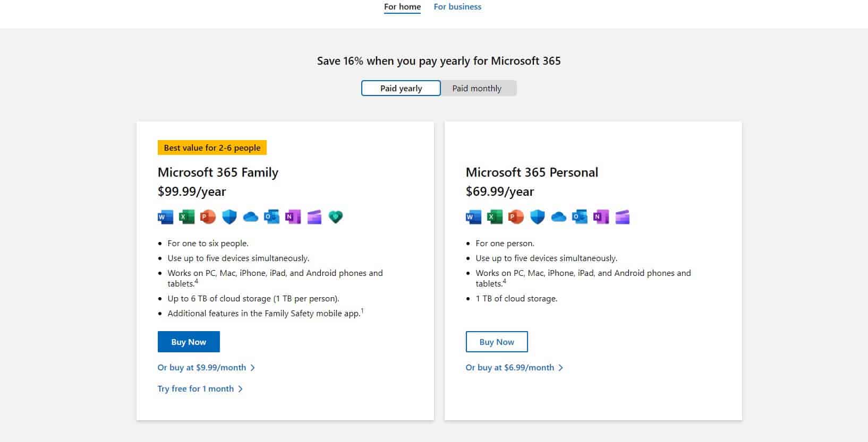Click Buy Now for Microsoft 365 Personal
Image resolution: width=868 pixels, height=442 pixels.
(x=497, y=341)
